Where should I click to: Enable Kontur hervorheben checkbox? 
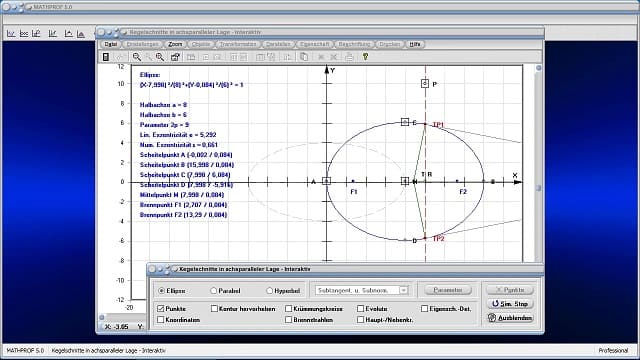click(214, 309)
